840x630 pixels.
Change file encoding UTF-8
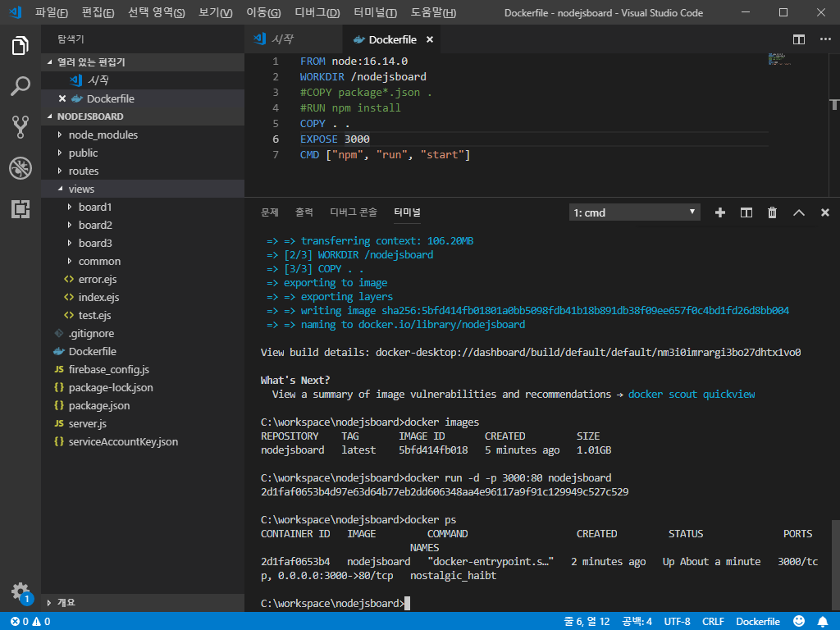pyautogui.click(x=677, y=622)
